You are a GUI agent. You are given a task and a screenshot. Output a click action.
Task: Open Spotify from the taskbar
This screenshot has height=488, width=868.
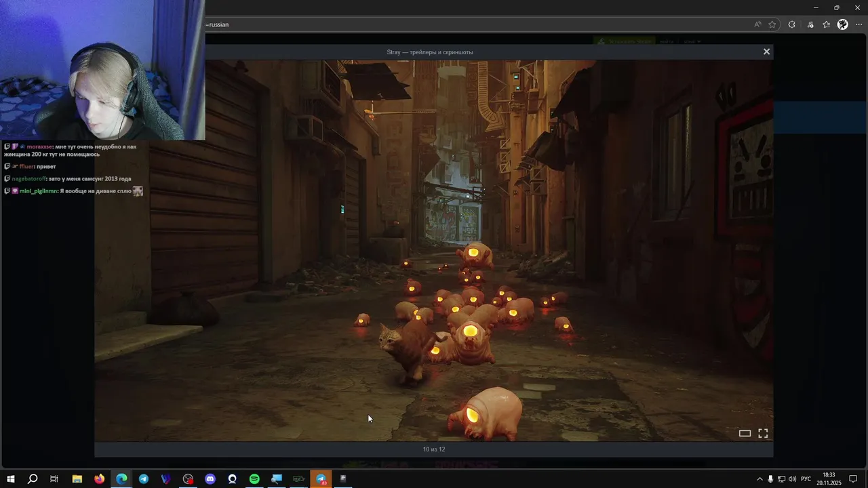(x=254, y=479)
